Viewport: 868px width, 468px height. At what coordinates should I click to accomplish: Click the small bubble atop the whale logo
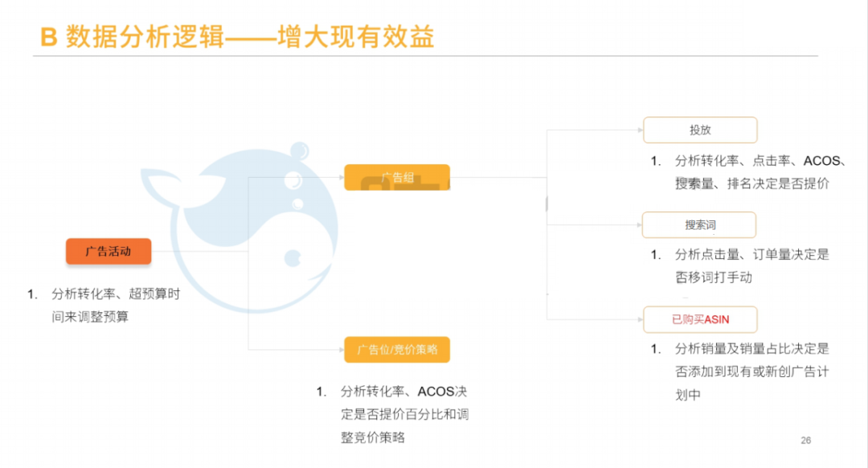(x=299, y=150)
